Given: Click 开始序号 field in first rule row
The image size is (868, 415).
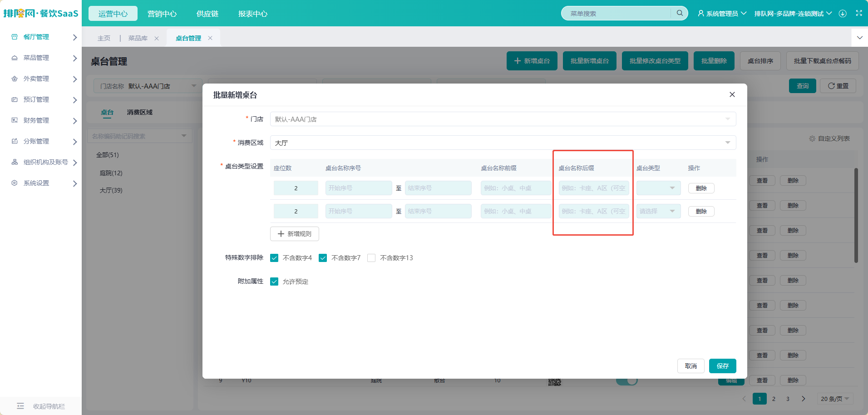Looking at the screenshot, I should pyautogui.click(x=359, y=188).
